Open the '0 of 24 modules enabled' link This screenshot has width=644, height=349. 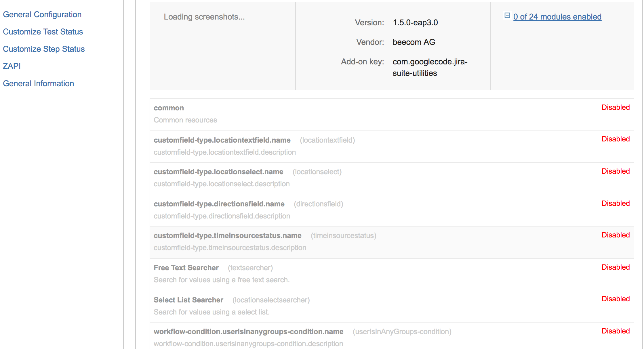[557, 17]
